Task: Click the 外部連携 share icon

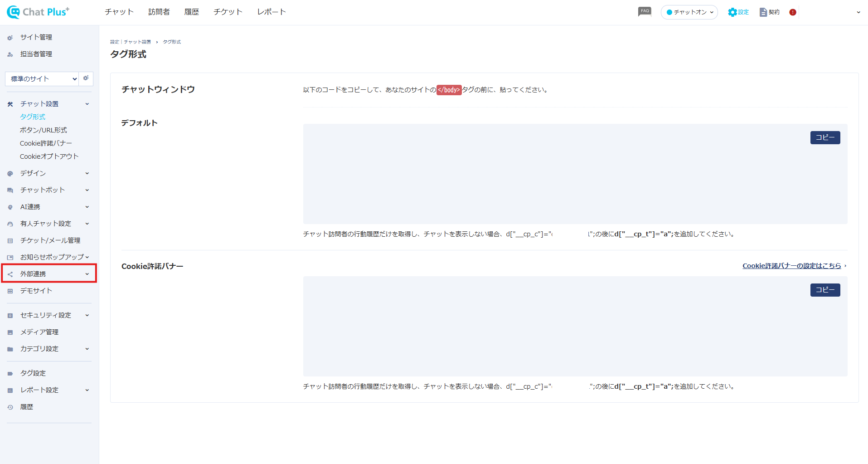Action: (x=10, y=274)
